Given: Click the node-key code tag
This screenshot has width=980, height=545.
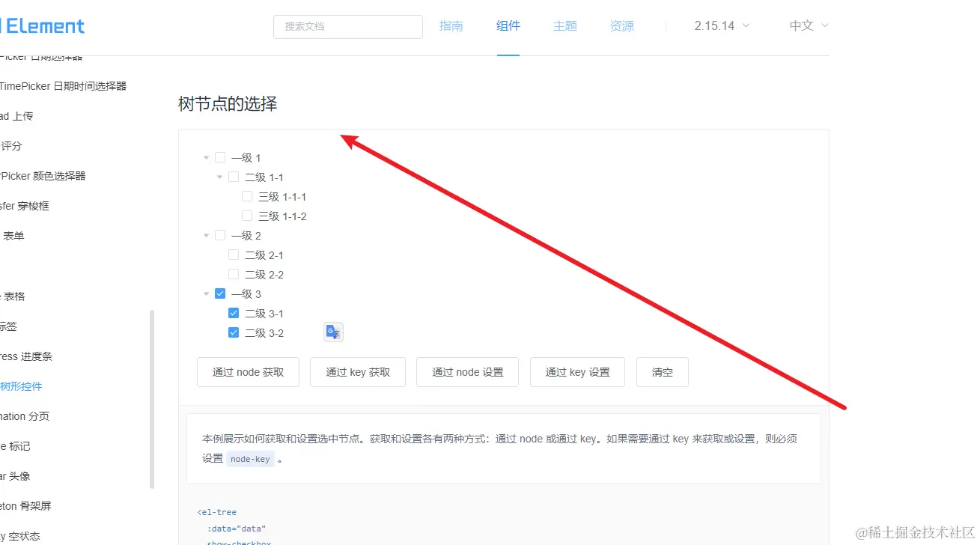Looking at the screenshot, I should [x=251, y=459].
